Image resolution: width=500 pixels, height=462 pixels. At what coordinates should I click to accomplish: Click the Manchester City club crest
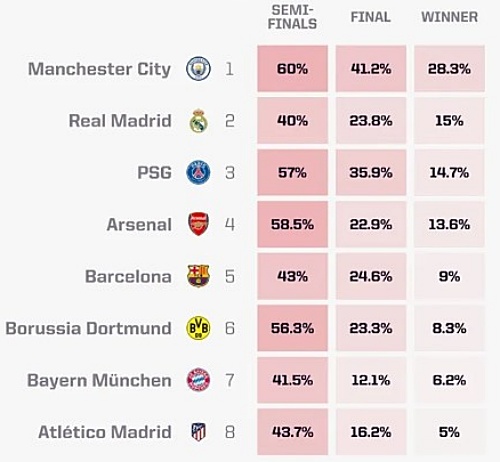coord(198,69)
